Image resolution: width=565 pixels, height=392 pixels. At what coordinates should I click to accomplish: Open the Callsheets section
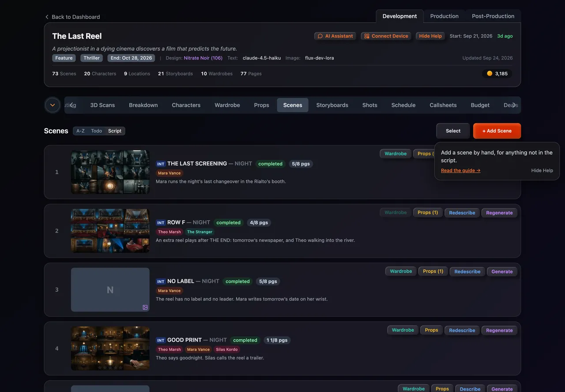pos(443,105)
